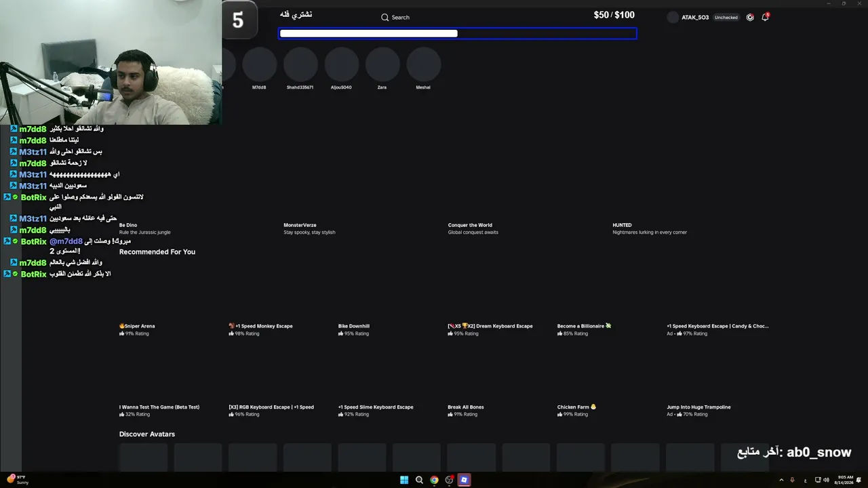This screenshot has width=868, height=488.
Task: Open the HUNTED game
Action: [x=622, y=225]
